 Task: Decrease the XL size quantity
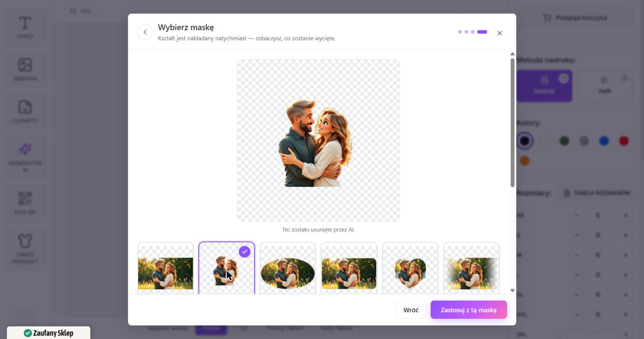click(577, 295)
